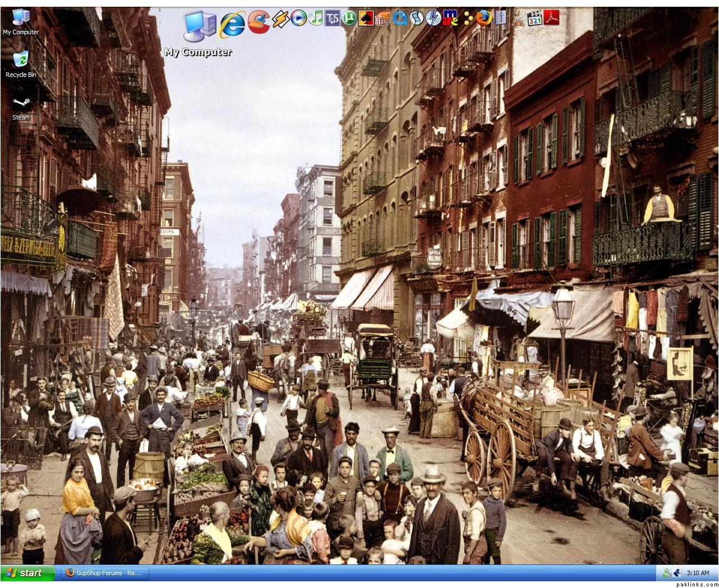Open the Recycle Bin desktop icon

pos(21,63)
